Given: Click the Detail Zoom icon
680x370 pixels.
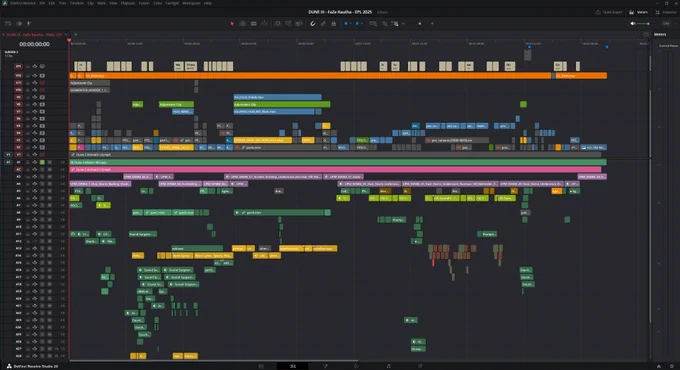Looking at the screenshot, I should 384,23.
